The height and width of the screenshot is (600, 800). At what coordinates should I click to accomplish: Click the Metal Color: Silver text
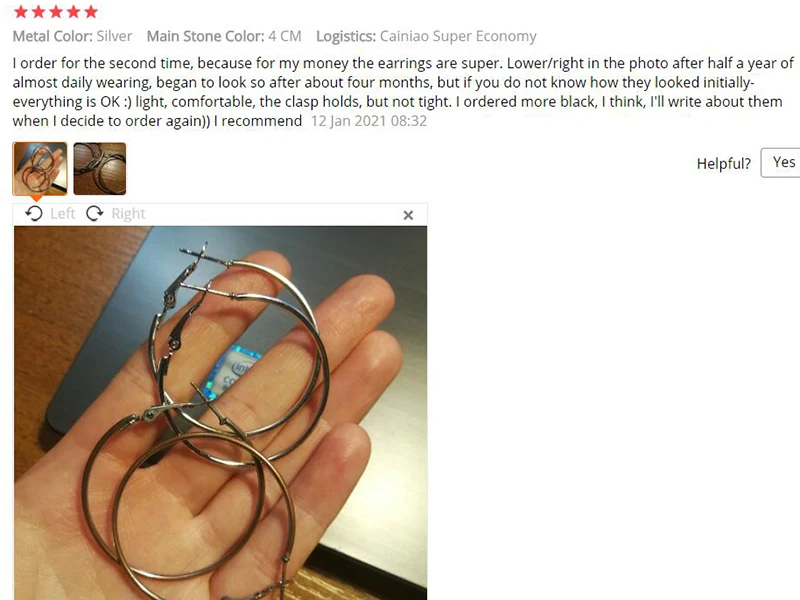tap(72, 36)
